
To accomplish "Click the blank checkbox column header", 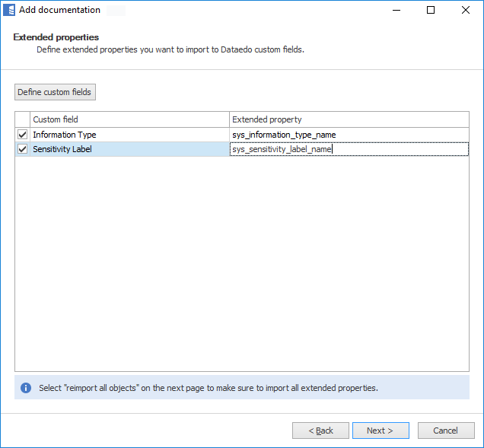I will 22,119.
